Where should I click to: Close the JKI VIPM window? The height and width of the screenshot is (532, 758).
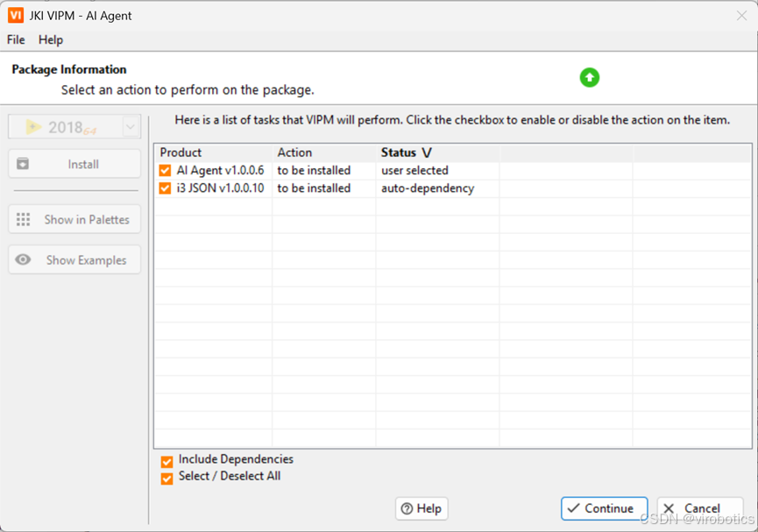(741, 16)
